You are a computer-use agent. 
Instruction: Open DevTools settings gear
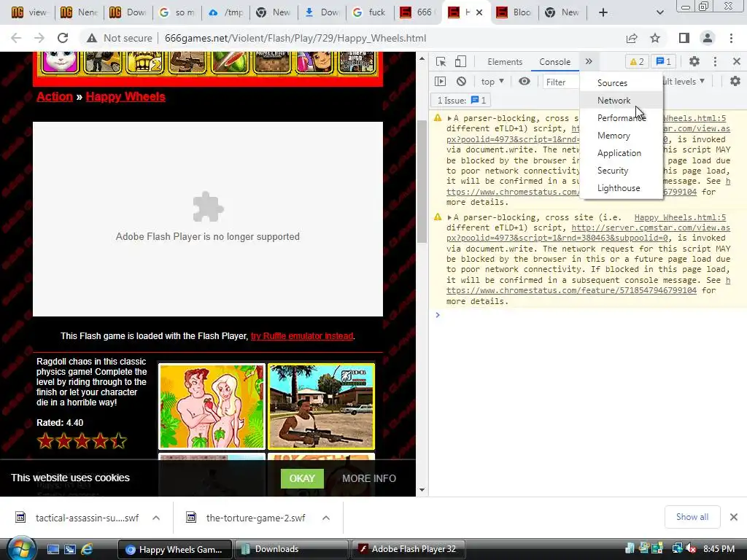point(694,61)
